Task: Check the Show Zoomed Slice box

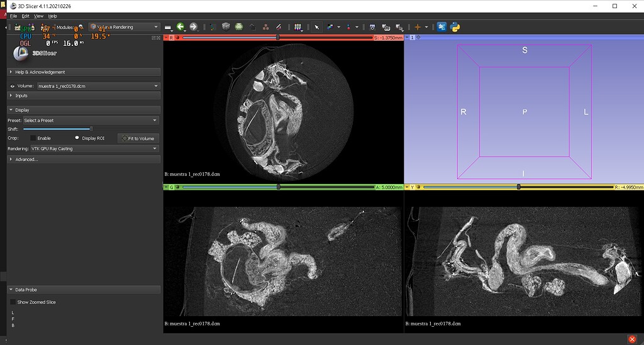Action: [x=13, y=302]
